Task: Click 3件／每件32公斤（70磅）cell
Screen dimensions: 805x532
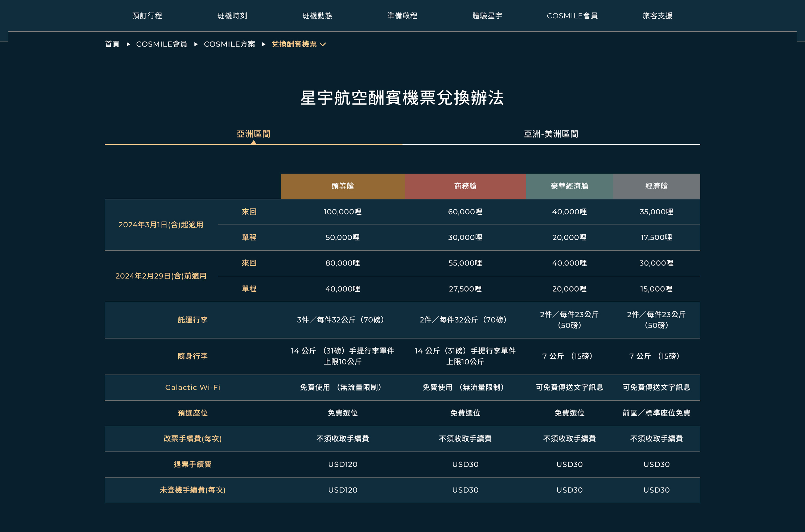Action: click(343, 320)
